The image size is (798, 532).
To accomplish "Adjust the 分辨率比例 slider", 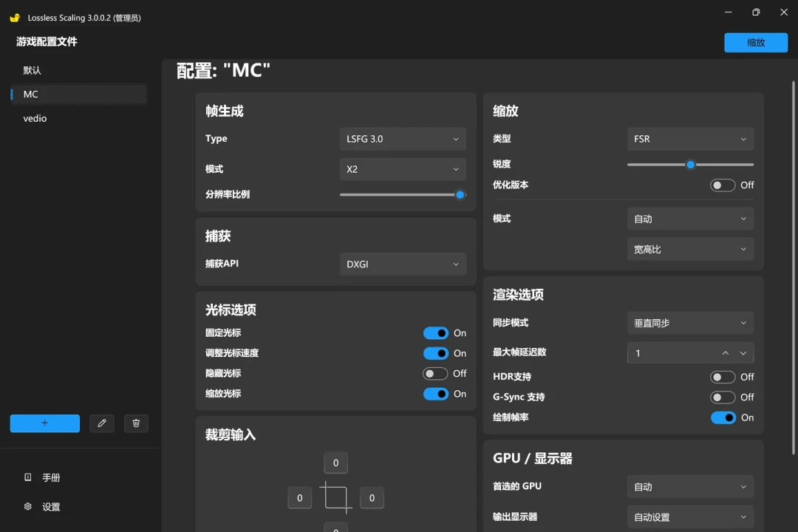I will pos(403,194).
